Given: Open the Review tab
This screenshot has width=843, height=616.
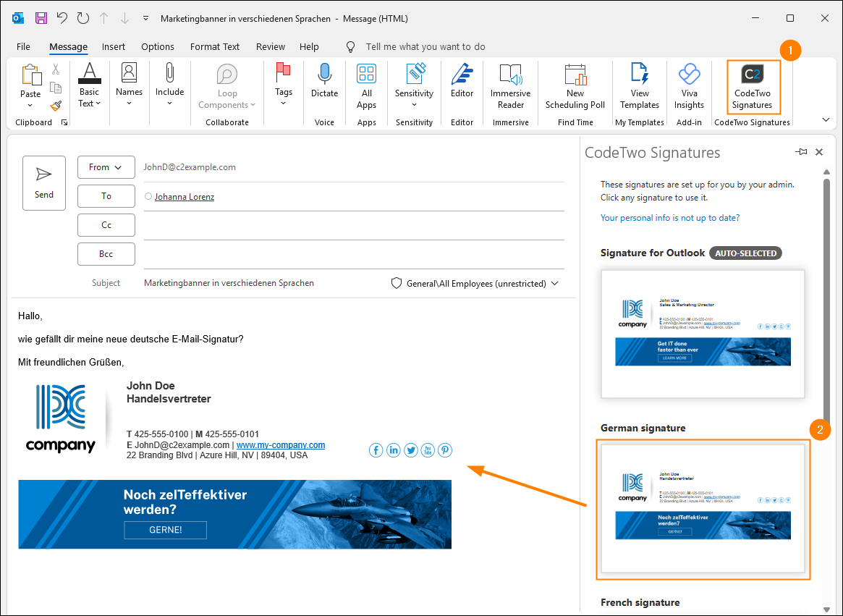Looking at the screenshot, I should pyautogui.click(x=271, y=47).
